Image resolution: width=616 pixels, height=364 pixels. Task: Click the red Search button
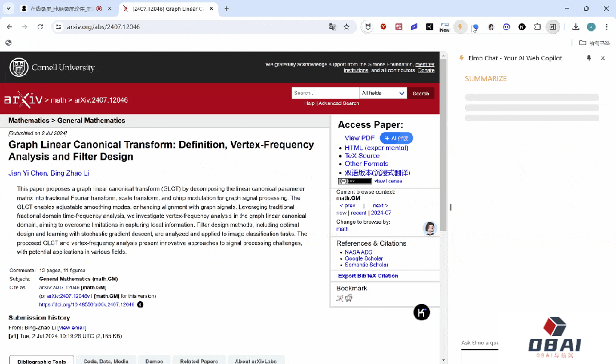click(420, 93)
